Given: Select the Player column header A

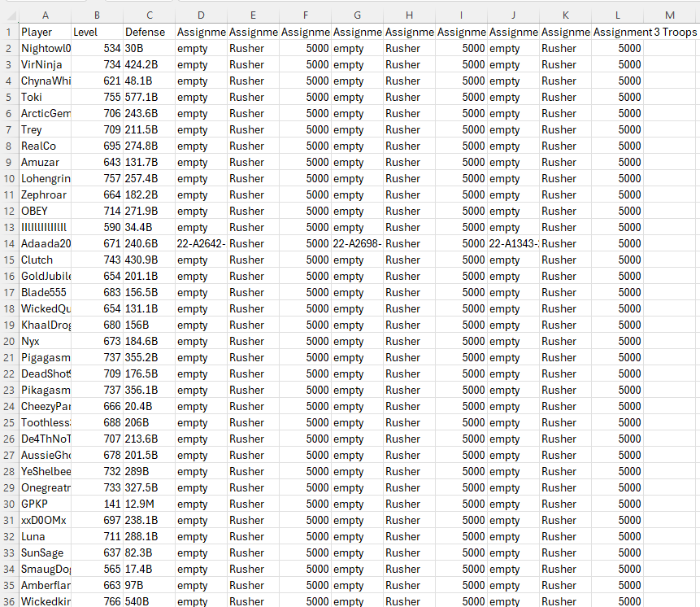Looking at the screenshot, I should coord(46,15).
